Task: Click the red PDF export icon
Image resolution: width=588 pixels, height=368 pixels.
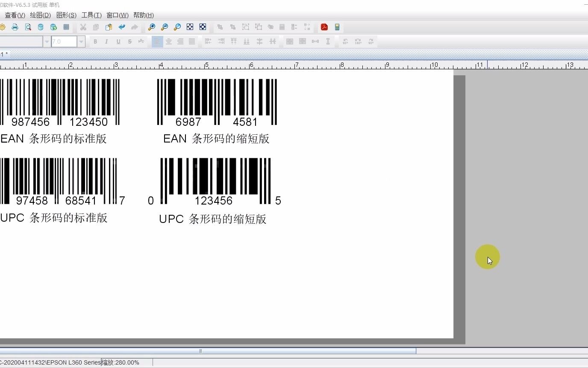Action: point(324,27)
